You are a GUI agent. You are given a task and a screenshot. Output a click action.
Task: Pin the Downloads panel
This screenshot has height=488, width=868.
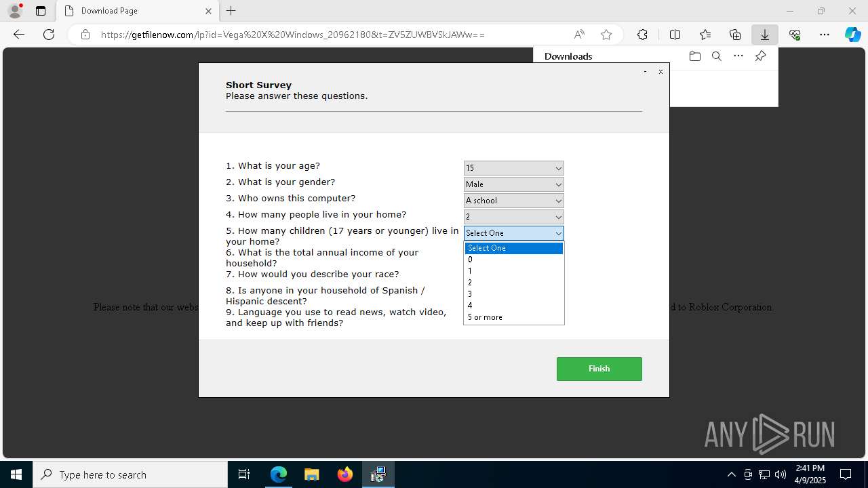point(761,56)
